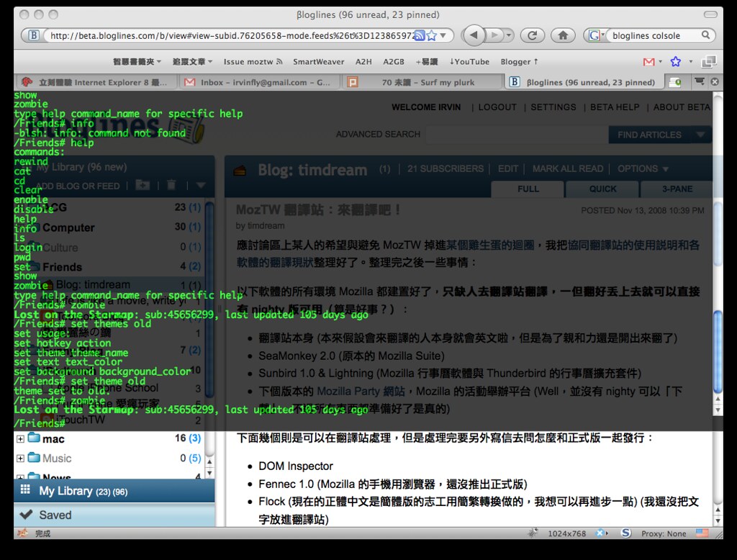Add a new folder with the sidebar folder icon
Screen dimensions: 737x560
click(141, 186)
